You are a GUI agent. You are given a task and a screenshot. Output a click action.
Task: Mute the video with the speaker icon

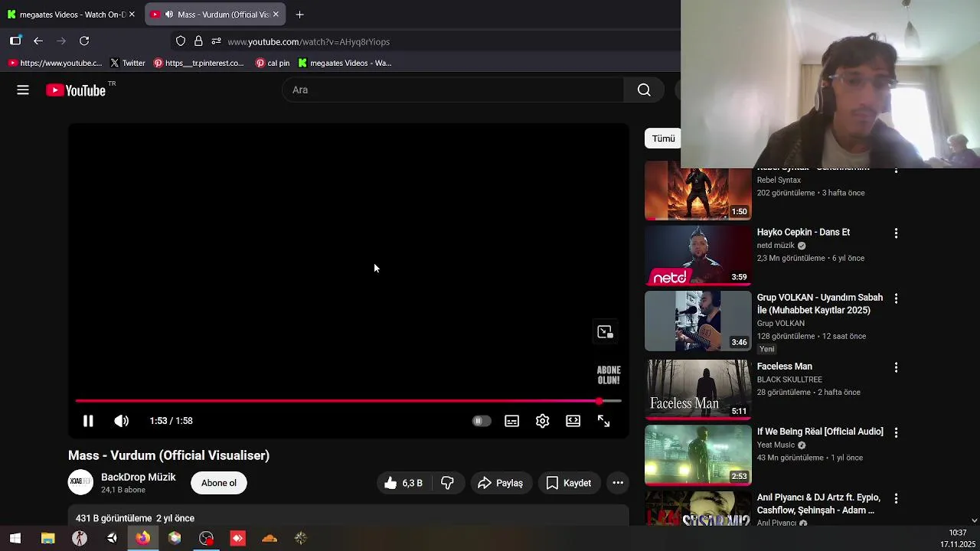(x=121, y=421)
